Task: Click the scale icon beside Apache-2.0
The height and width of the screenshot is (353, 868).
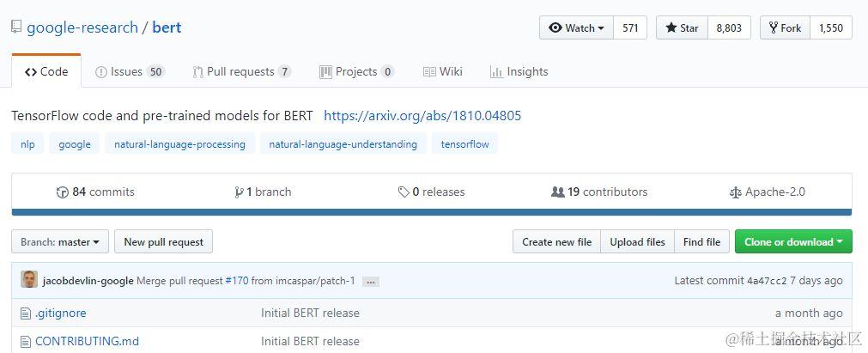Action: [x=735, y=193]
